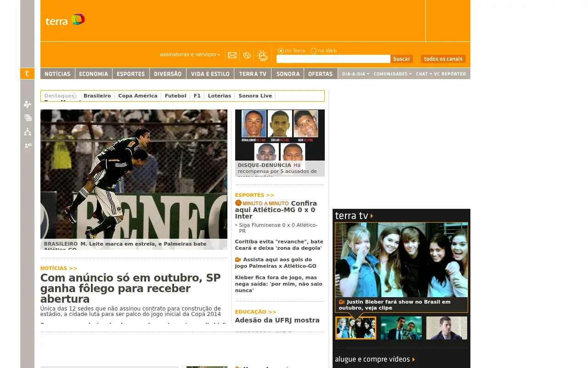This screenshot has width=588, height=368.
Task: Go to the Esportes channel tab
Action: pyautogui.click(x=131, y=74)
